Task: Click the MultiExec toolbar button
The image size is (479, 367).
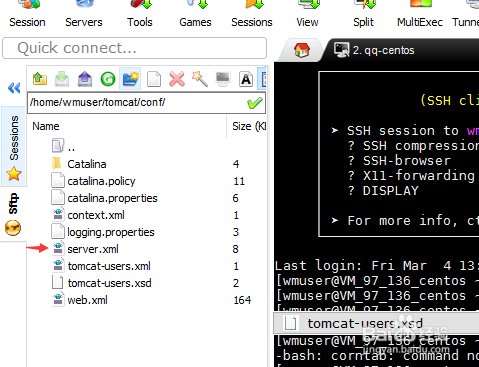Action: 420,15
